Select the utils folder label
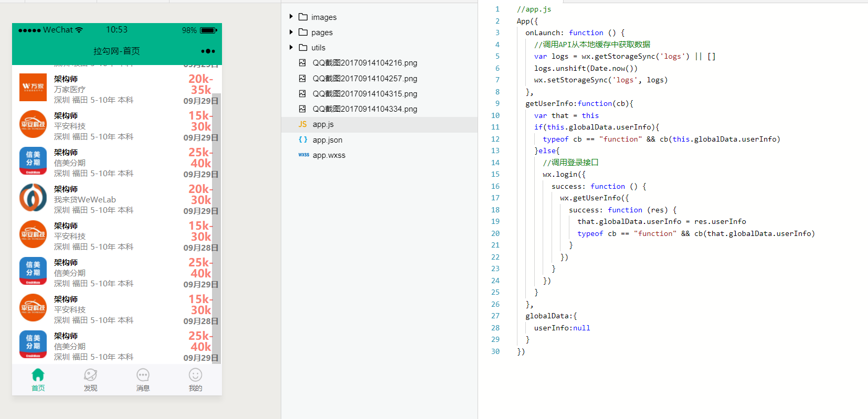The image size is (868, 419). click(318, 48)
